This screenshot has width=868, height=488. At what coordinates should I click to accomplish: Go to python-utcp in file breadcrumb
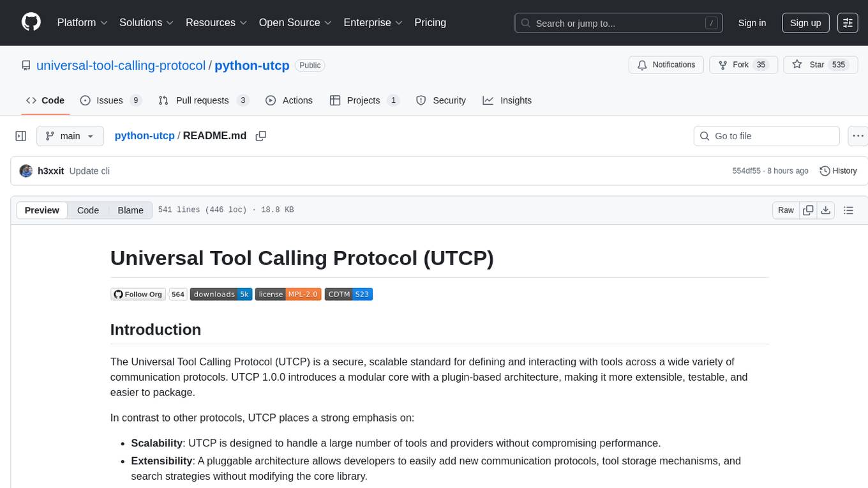pyautogui.click(x=144, y=135)
